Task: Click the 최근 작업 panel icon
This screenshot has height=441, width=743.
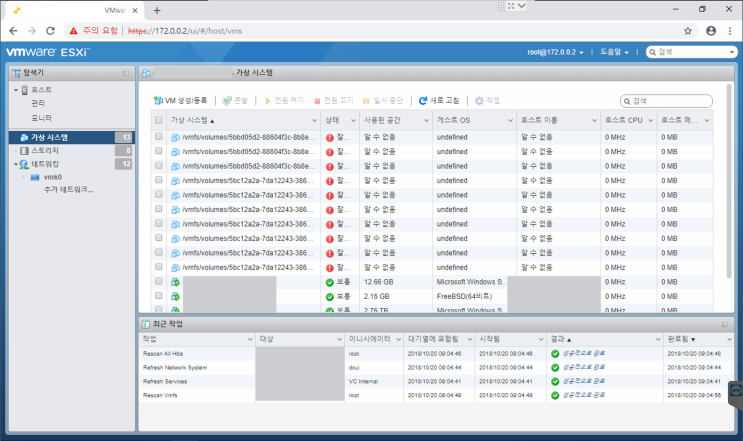Action: pyautogui.click(x=146, y=324)
